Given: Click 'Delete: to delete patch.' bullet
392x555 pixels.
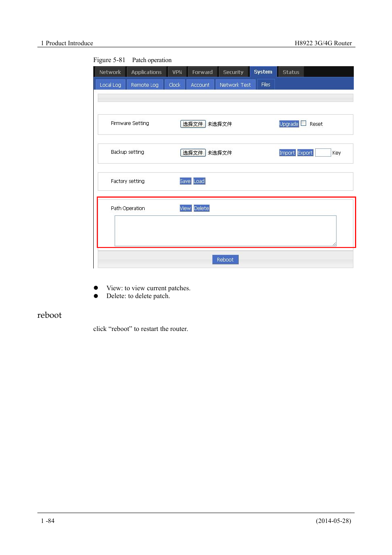Looking at the screenshot, I should click(x=138, y=296).
